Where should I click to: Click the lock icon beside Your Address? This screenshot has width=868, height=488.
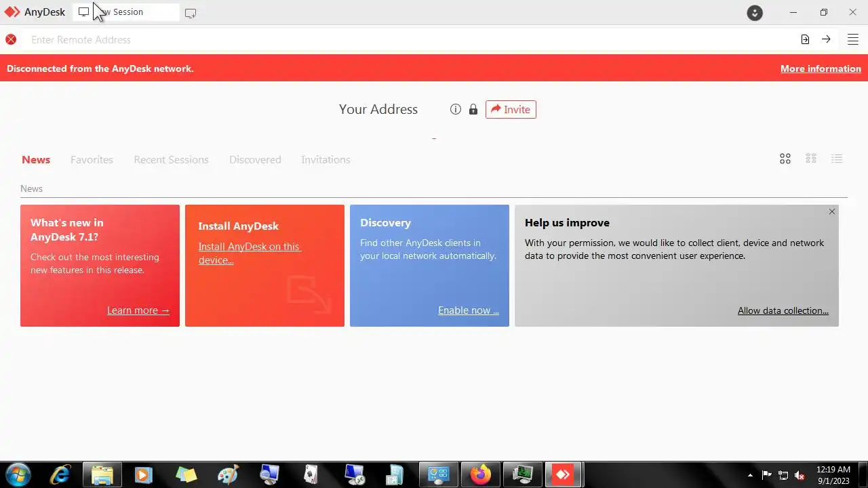[473, 109]
